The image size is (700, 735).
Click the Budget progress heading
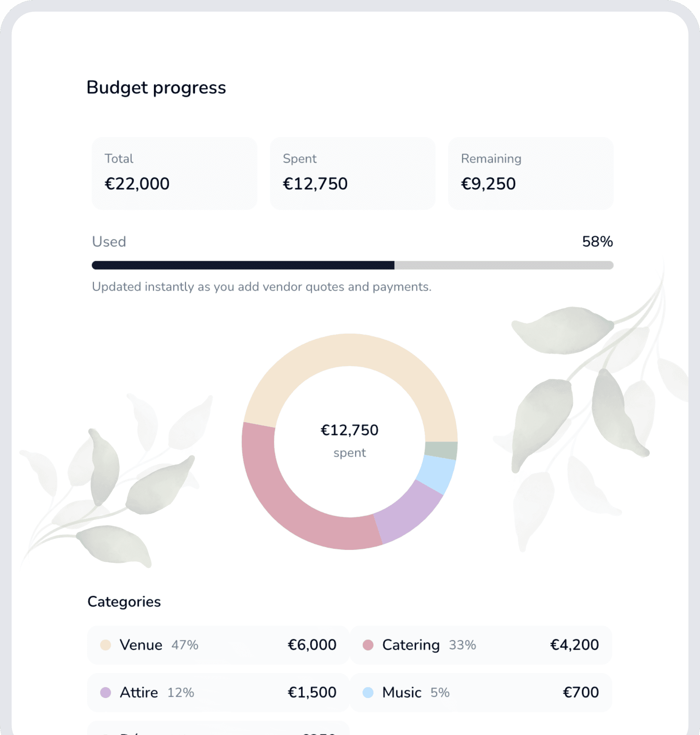point(156,88)
